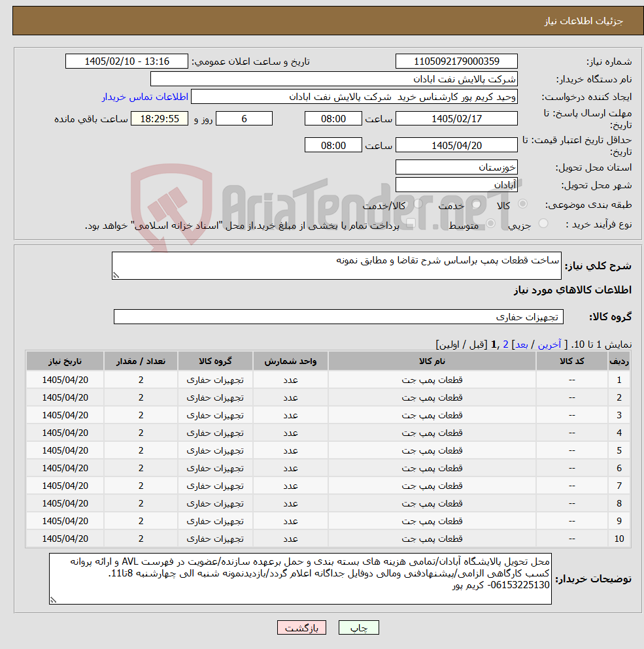Toggle the treasury payment checkbox

[411, 224]
